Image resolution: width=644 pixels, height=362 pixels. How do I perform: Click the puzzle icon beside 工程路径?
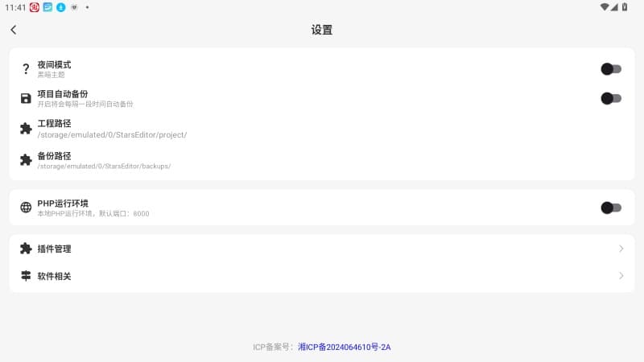click(26, 129)
